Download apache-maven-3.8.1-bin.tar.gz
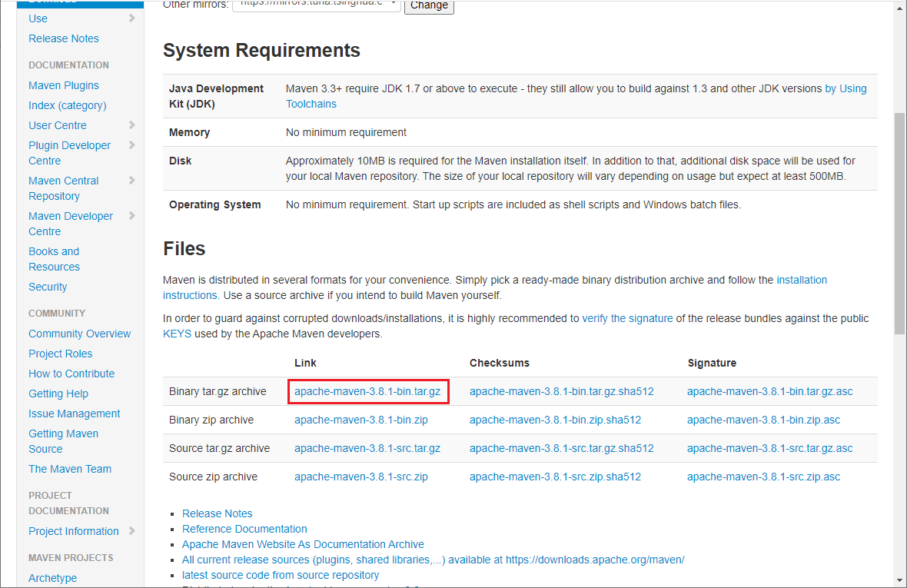Image resolution: width=907 pixels, height=588 pixels. coord(367,391)
